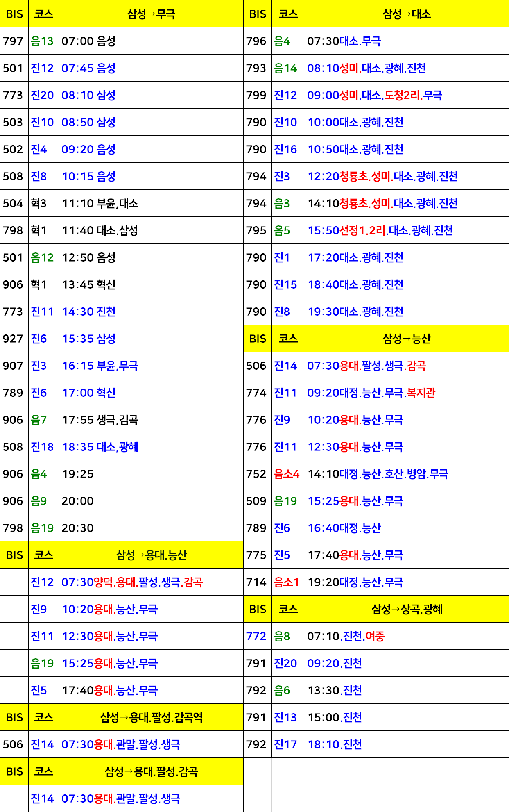Image resolution: width=509 pixels, height=812 pixels.
Task: Highlight the '17:55 생극,김곡' cell
Action: 151,420
